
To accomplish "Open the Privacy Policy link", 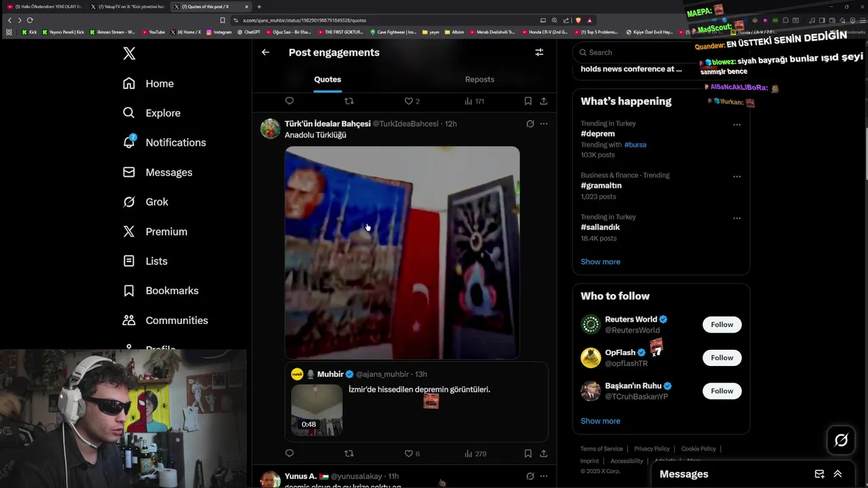I will tap(652, 449).
